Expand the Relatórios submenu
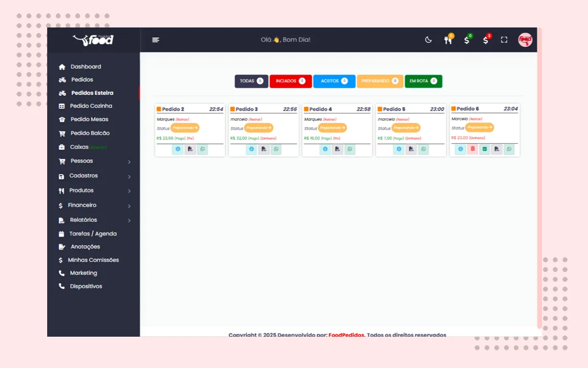The image size is (588, 368). click(94, 220)
